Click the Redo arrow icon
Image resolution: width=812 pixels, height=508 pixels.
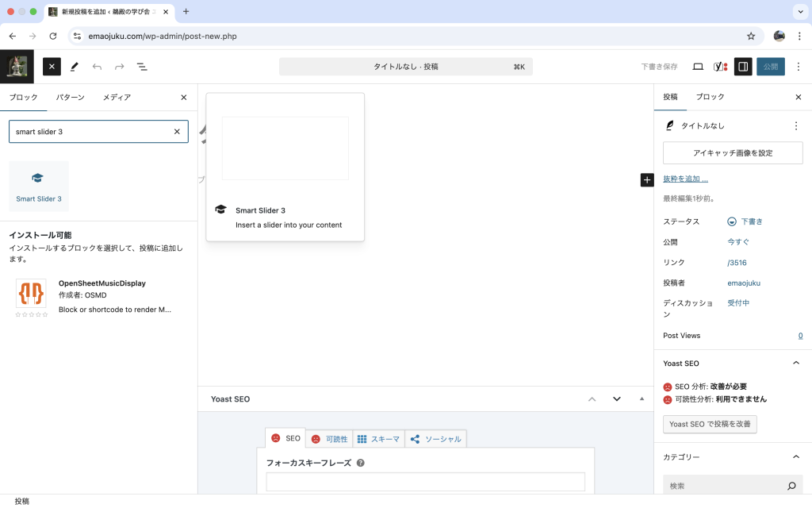pyautogui.click(x=120, y=67)
